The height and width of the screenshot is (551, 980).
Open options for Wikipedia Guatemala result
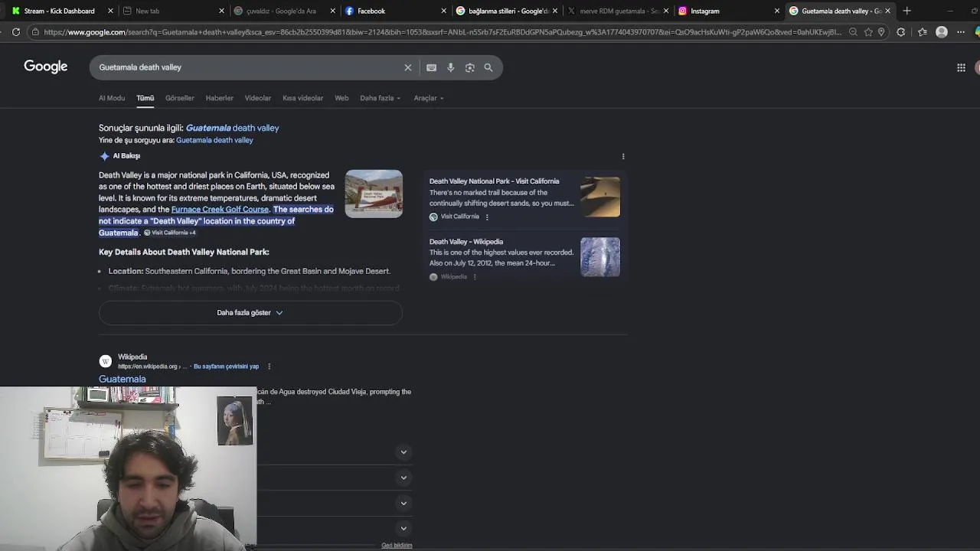click(x=269, y=367)
